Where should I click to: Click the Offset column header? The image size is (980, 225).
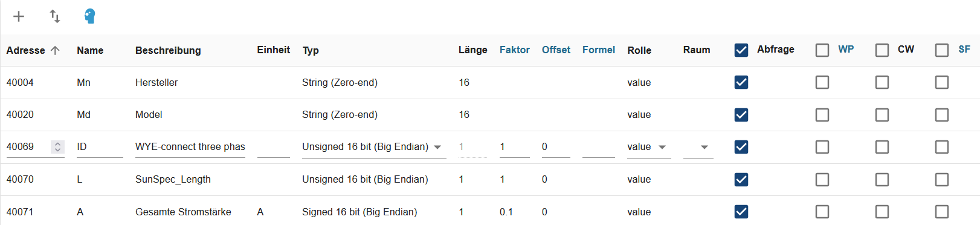click(x=556, y=50)
